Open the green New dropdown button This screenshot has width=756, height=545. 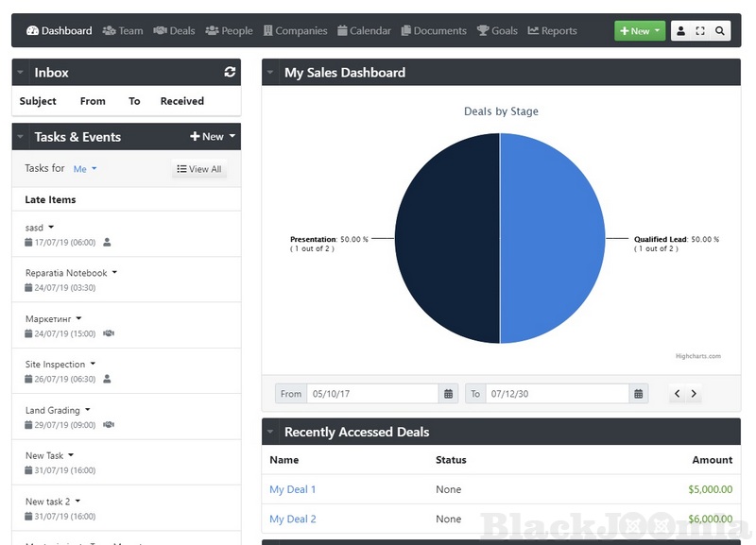coord(640,31)
